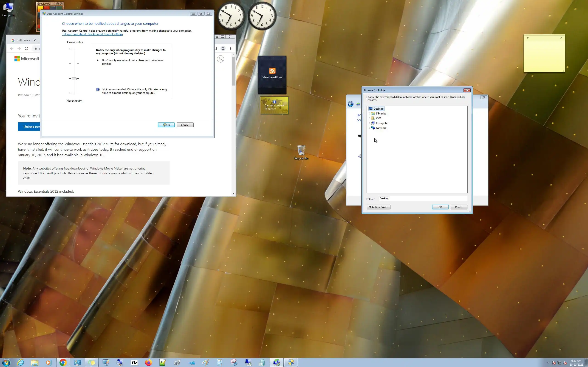
Task: Expand the Libraries tree node
Action: coord(370,114)
